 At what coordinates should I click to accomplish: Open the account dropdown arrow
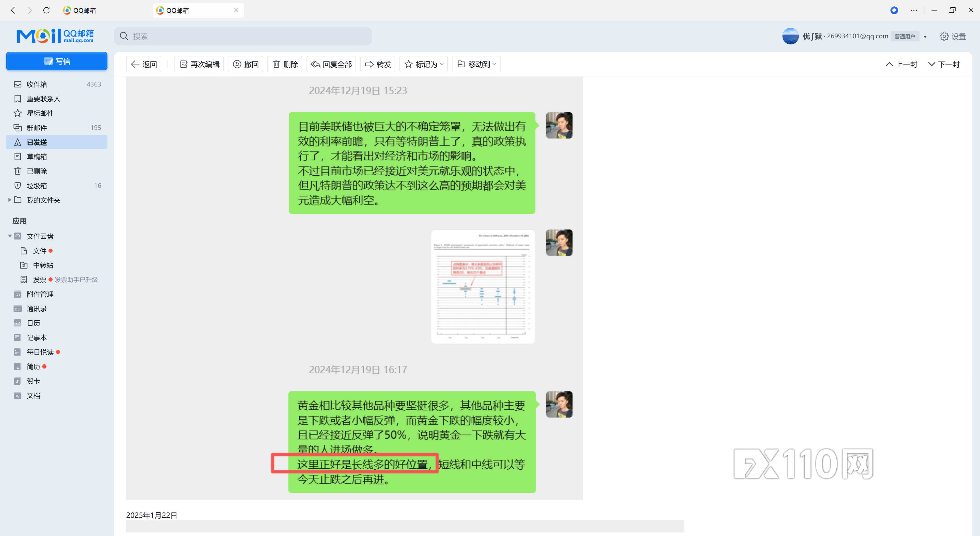point(925,36)
